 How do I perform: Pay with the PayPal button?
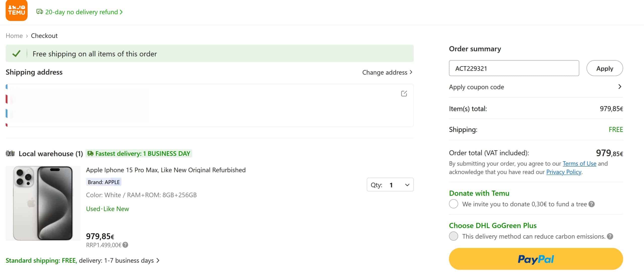[536, 259]
